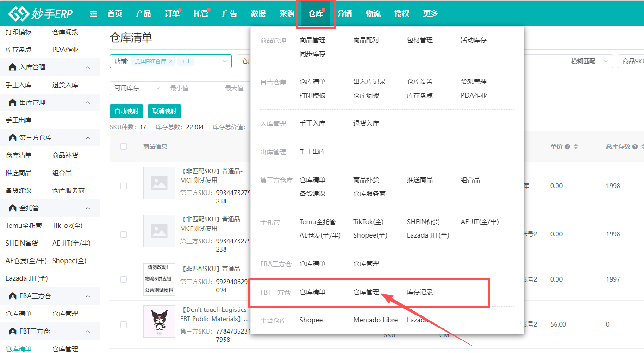This screenshot has height=353, width=644.
Task: Check the row with SKU starting 992940629
Action: (x=124, y=279)
